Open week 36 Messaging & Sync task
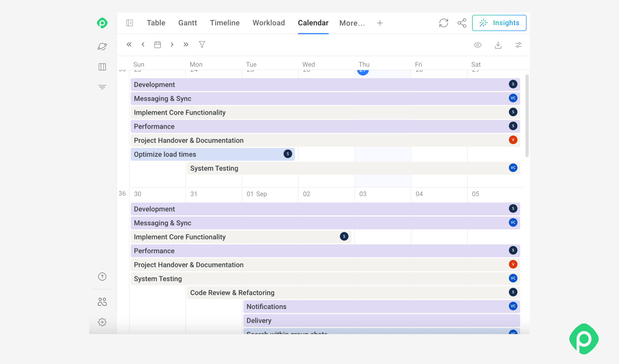619x364 pixels. [x=326, y=223]
